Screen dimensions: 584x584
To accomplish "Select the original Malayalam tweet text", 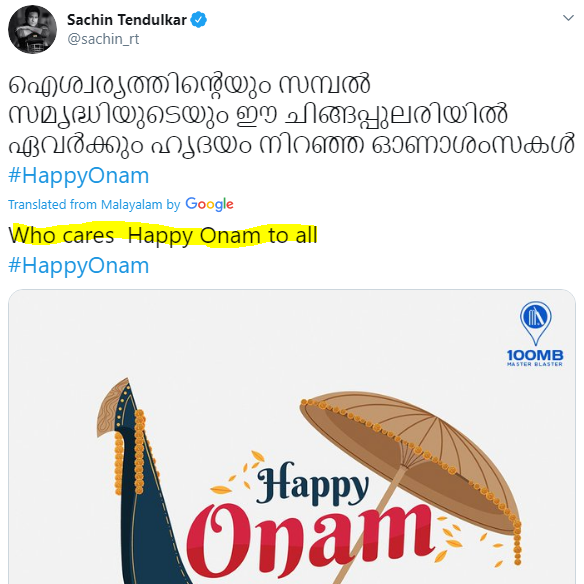I will click(292, 115).
